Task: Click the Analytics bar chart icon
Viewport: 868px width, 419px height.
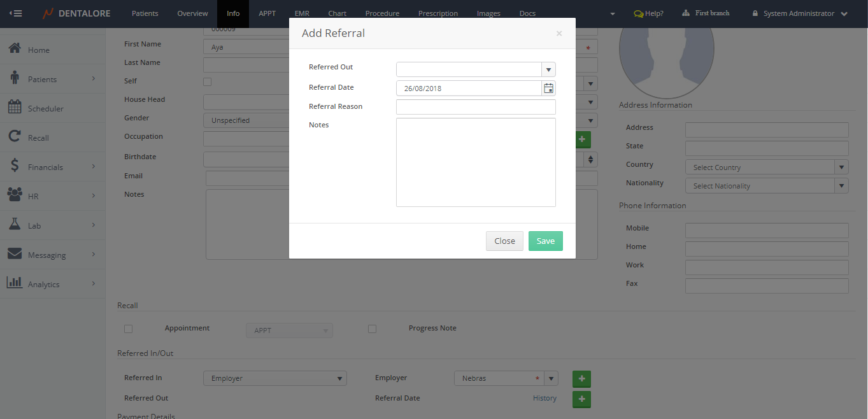Action: (15, 283)
